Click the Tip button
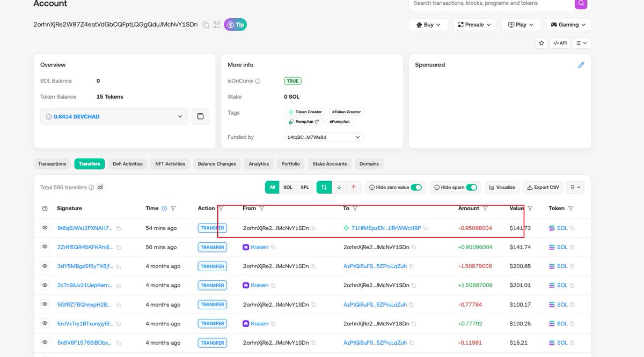The height and width of the screenshot is (357, 644). [235, 25]
